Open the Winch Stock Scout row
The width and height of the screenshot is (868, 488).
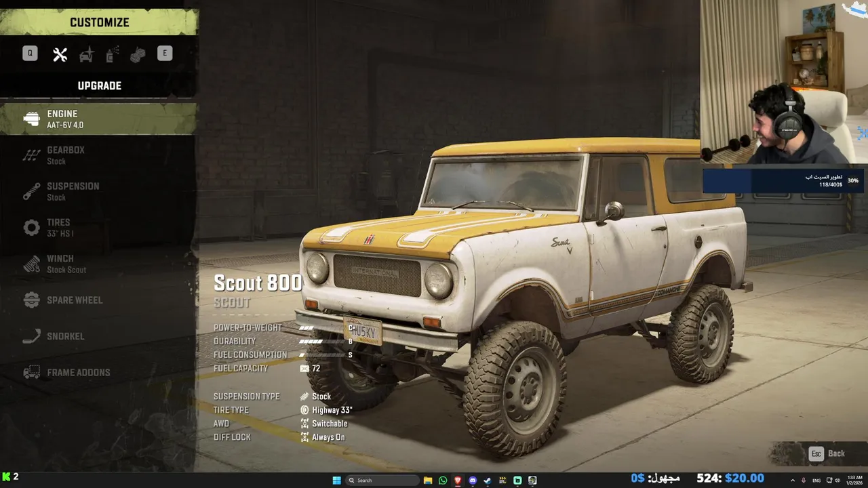[x=99, y=264]
